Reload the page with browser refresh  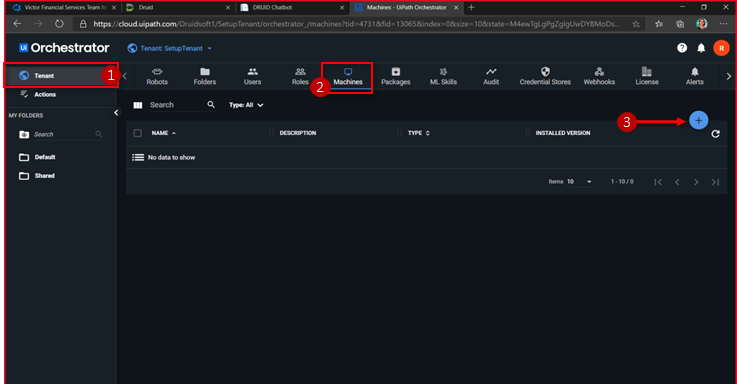(x=59, y=24)
